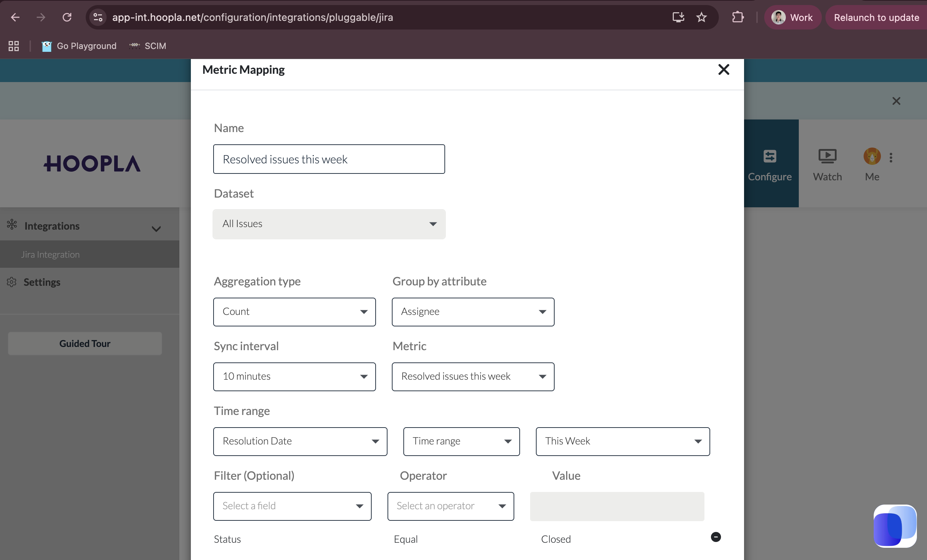Open the Select a field dropdown
The height and width of the screenshot is (560, 927).
292,506
